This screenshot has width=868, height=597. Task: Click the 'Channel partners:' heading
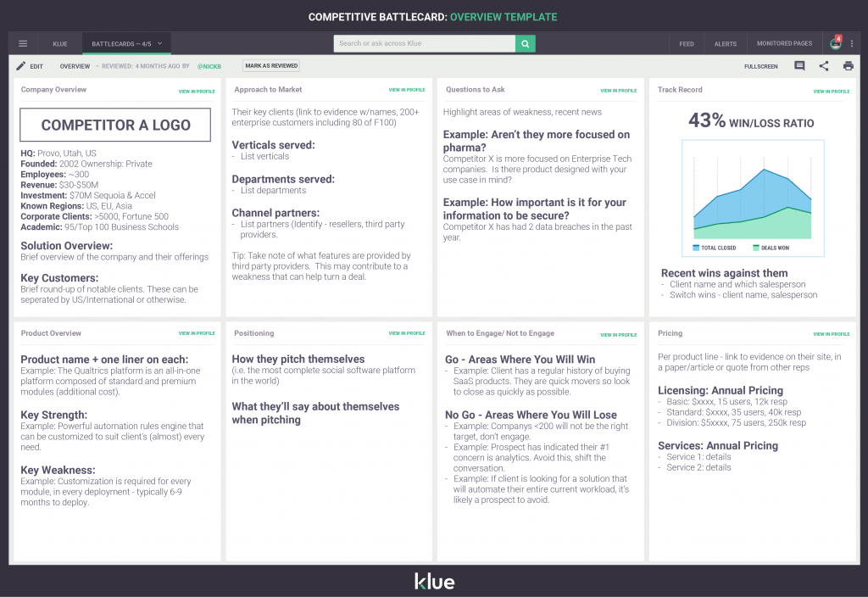(x=275, y=213)
